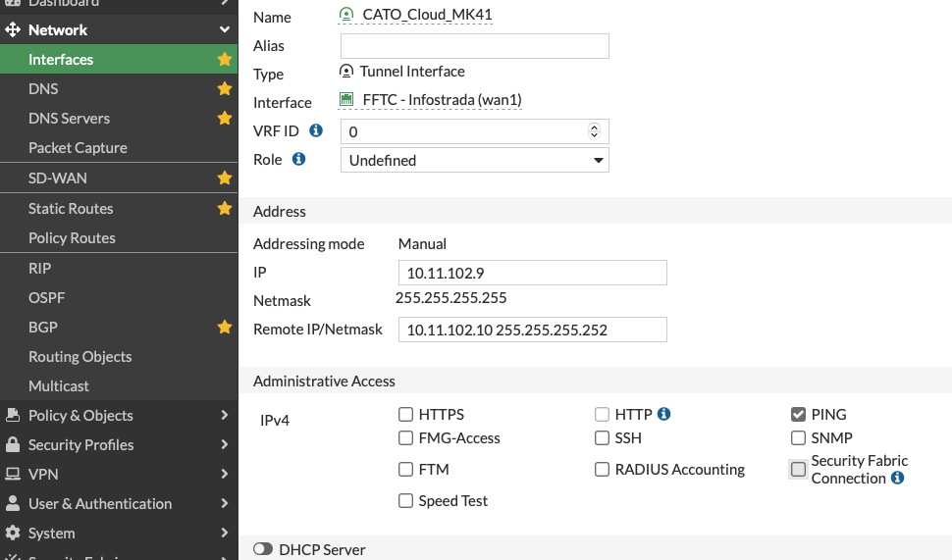Enable the HTTPS administrative access checkbox

(405, 415)
